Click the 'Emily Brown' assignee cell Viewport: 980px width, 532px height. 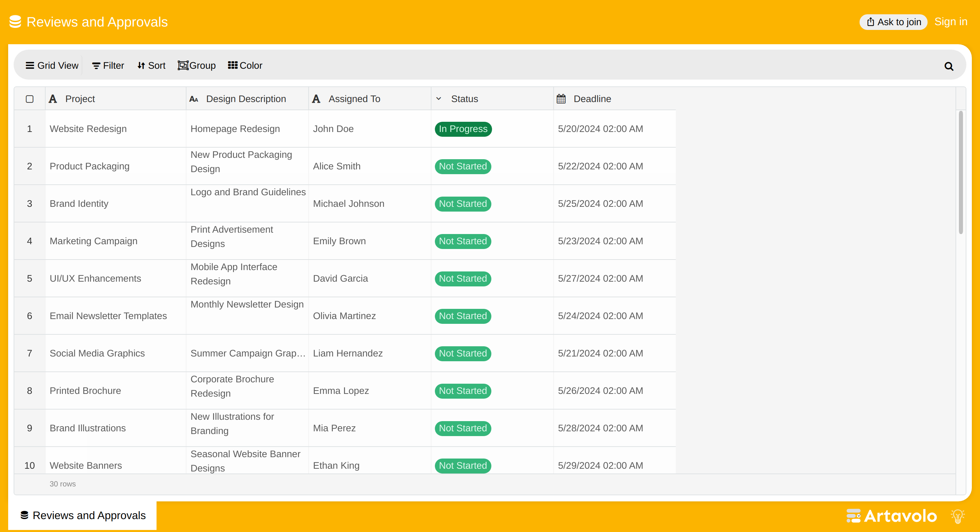click(x=370, y=241)
